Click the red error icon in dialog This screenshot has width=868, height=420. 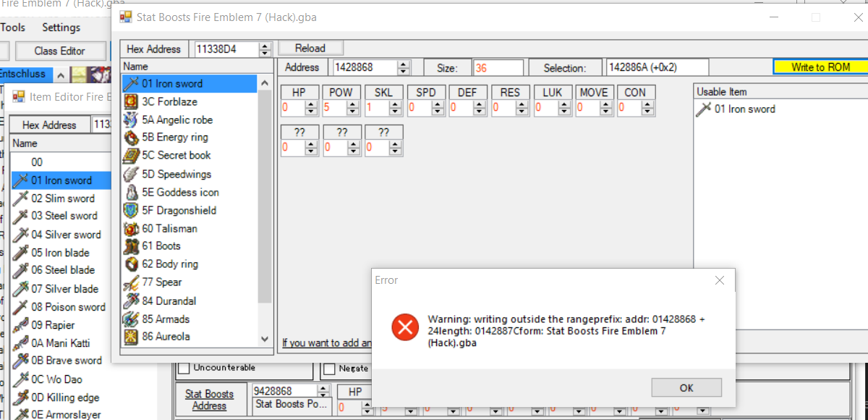pos(405,327)
